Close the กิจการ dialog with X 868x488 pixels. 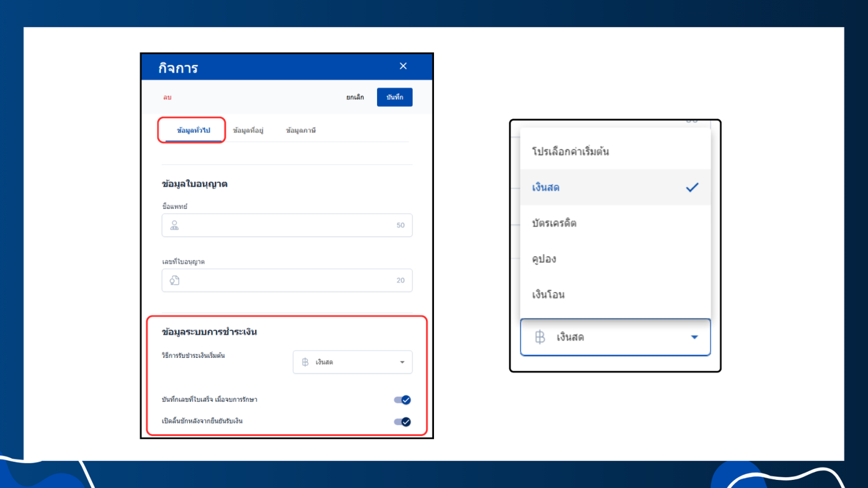403,66
